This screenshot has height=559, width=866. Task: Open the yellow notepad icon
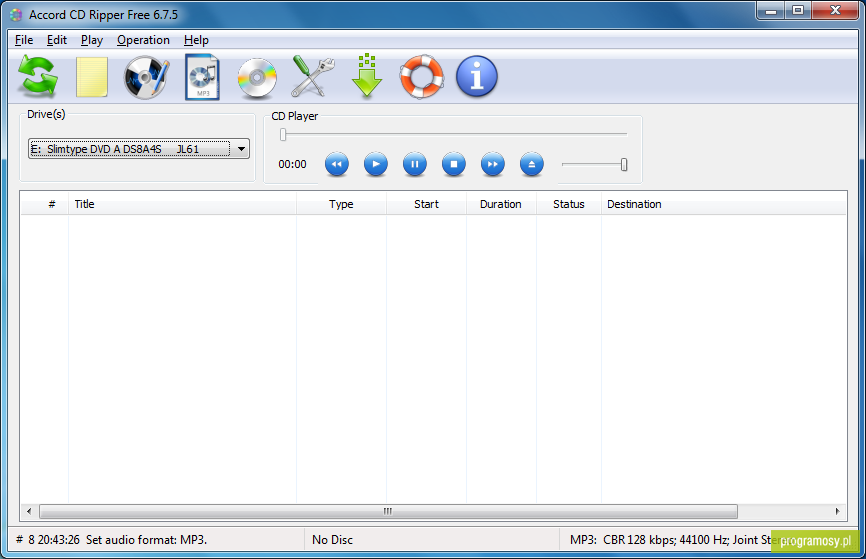92,77
